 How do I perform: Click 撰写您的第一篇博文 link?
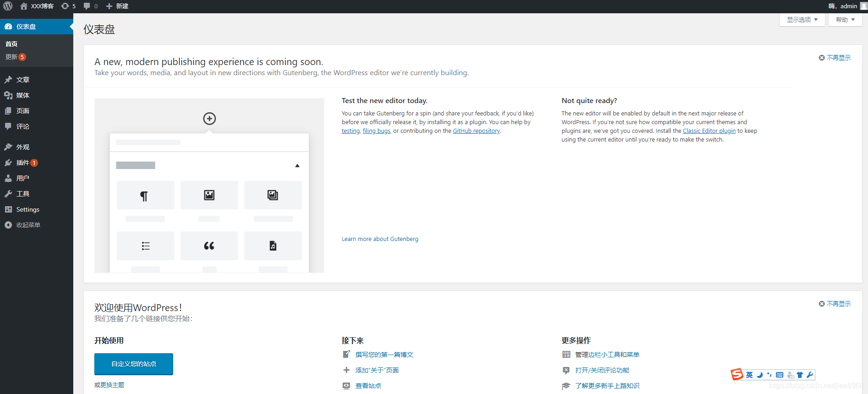point(384,355)
